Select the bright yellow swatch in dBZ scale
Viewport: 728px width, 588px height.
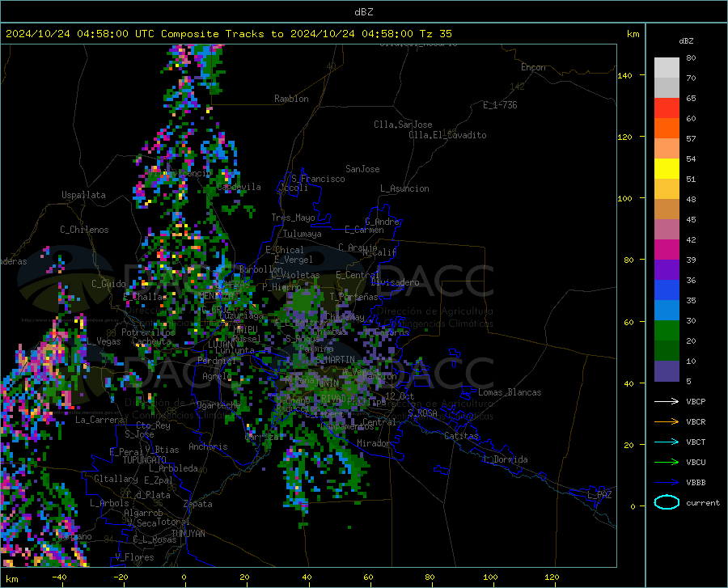667,169
